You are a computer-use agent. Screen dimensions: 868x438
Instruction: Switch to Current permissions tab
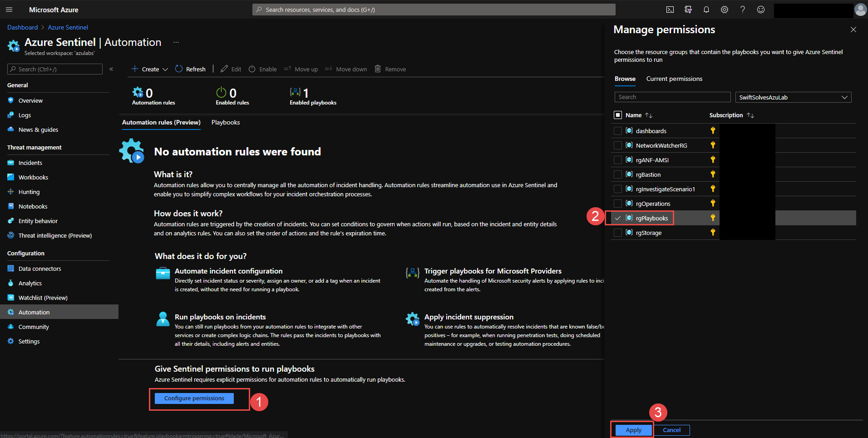tap(674, 79)
